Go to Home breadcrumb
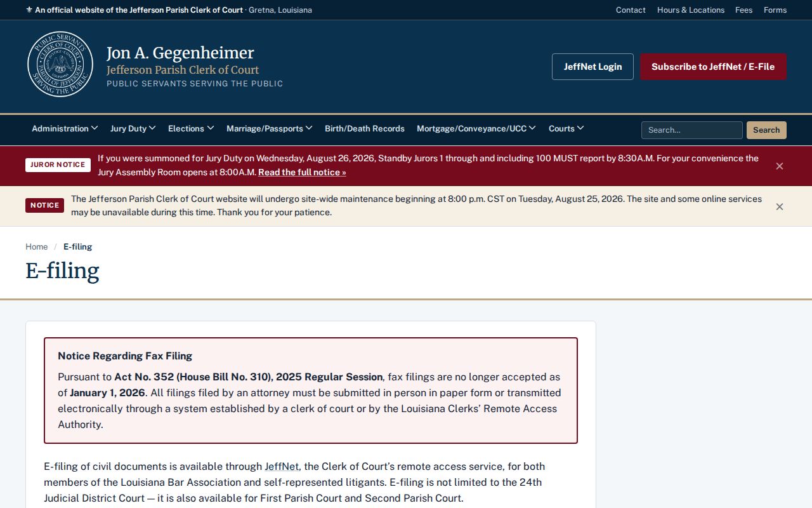This screenshot has width=812, height=508. (x=36, y=247)
